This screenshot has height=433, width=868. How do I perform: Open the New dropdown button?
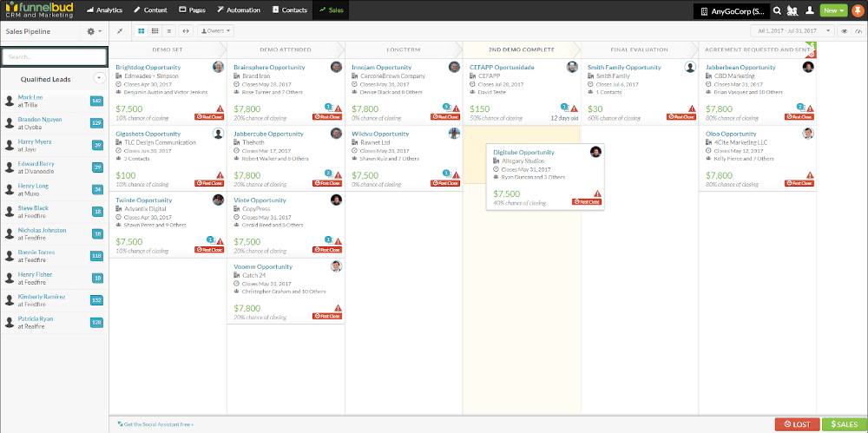(833, 10)
